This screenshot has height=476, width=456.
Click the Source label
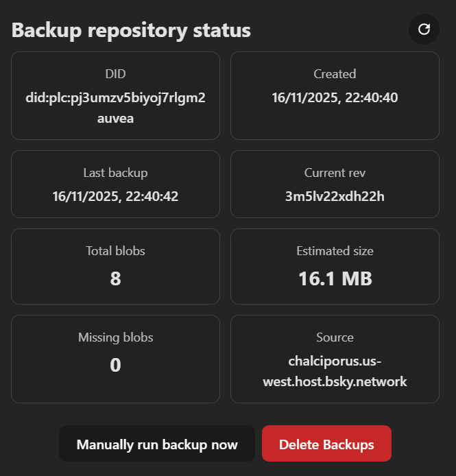click(x=335, y=337)
